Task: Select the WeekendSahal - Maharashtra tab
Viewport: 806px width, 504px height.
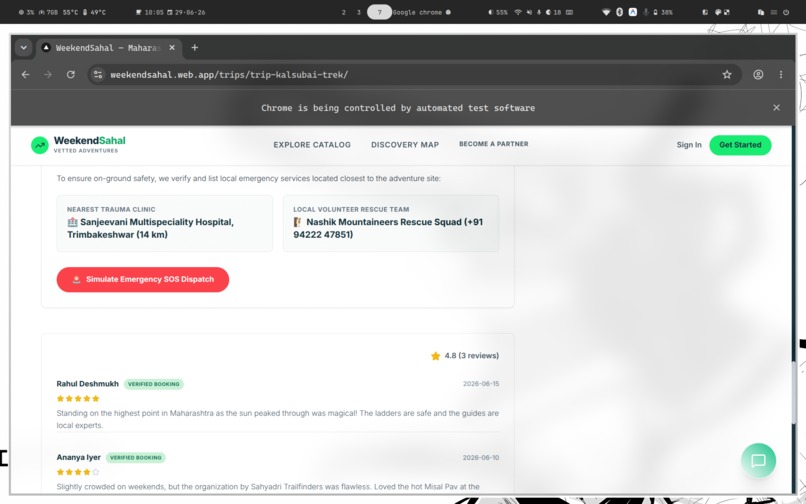Action: pyautogui.click(x=108, y=48)
